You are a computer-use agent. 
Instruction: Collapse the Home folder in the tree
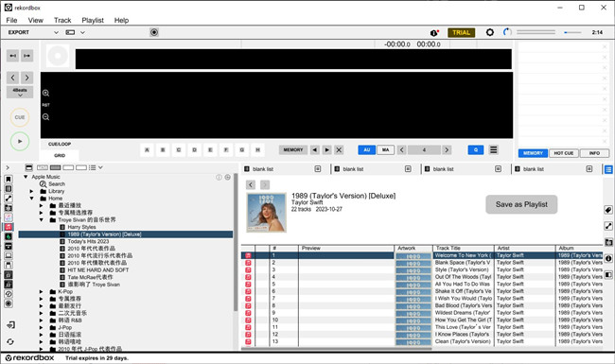tap(32, 199)
